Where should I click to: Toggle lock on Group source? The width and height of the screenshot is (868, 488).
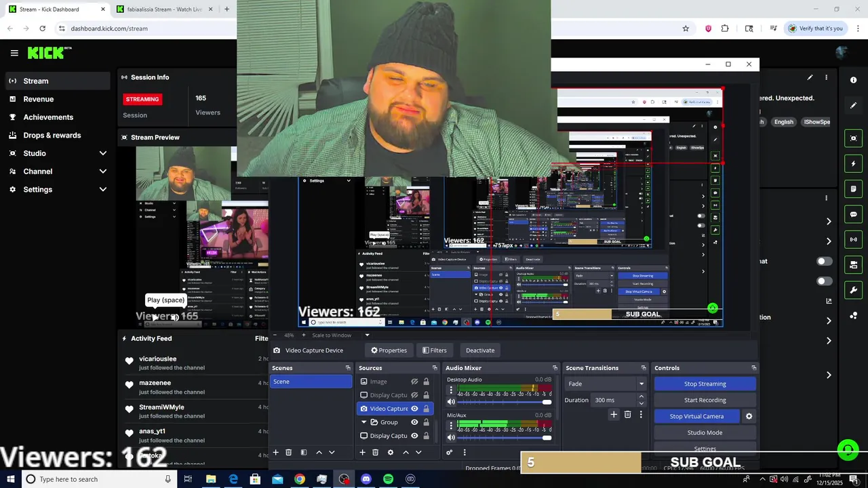tap(426, 422)
